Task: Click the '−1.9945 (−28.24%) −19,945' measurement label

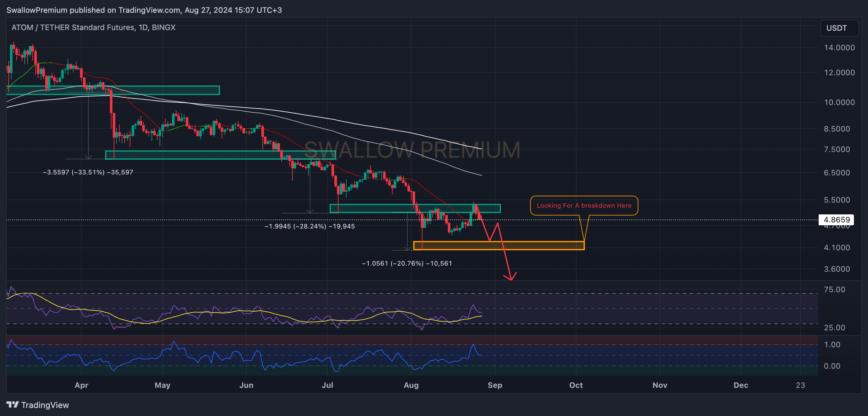Action: point(310,226)
